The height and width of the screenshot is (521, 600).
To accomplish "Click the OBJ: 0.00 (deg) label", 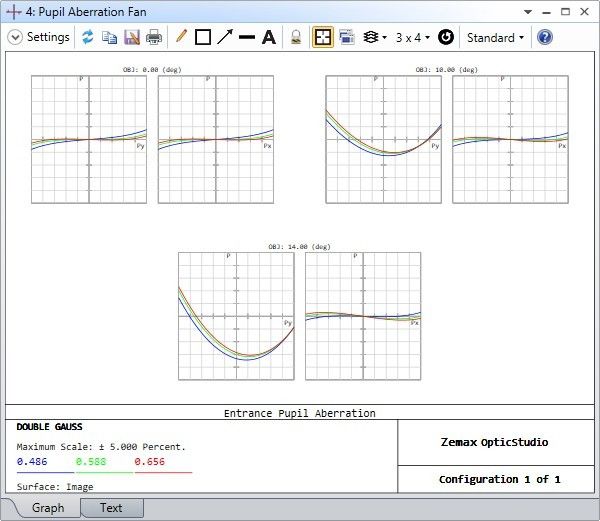I will pos(152,70).
